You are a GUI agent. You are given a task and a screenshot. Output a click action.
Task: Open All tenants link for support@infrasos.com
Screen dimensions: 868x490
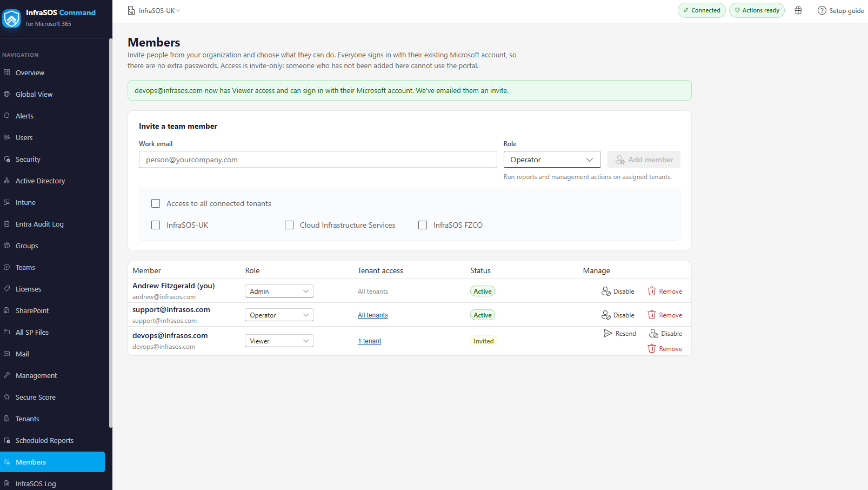pos(373,315)
